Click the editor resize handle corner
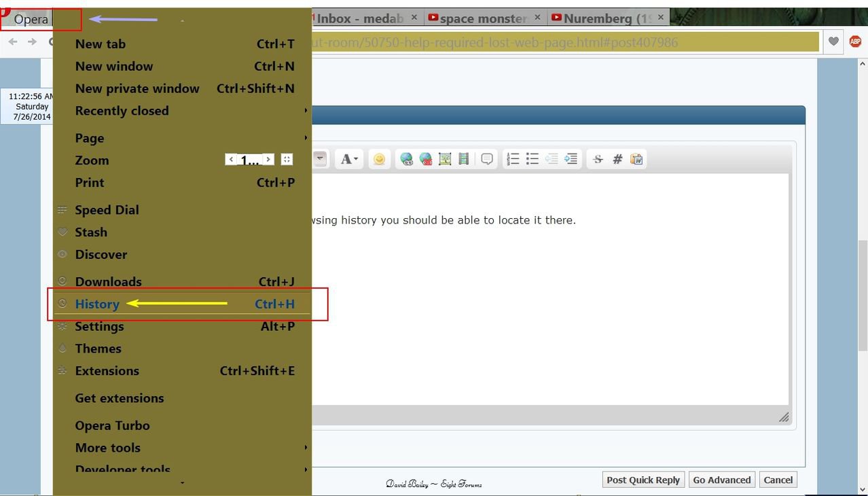This screenshot has width=868, height=496. click(783, 417)
